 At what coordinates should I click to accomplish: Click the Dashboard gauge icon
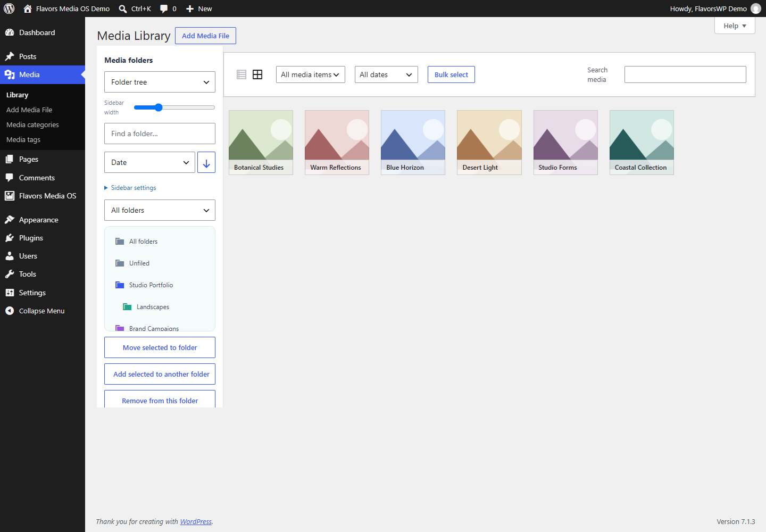pos(10,32)
